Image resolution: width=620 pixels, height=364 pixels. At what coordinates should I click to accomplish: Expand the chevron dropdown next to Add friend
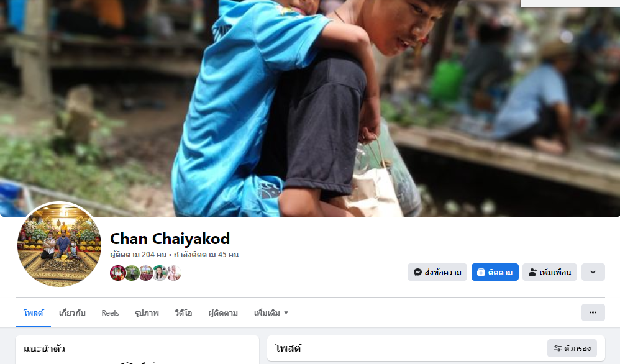(593, 272)
